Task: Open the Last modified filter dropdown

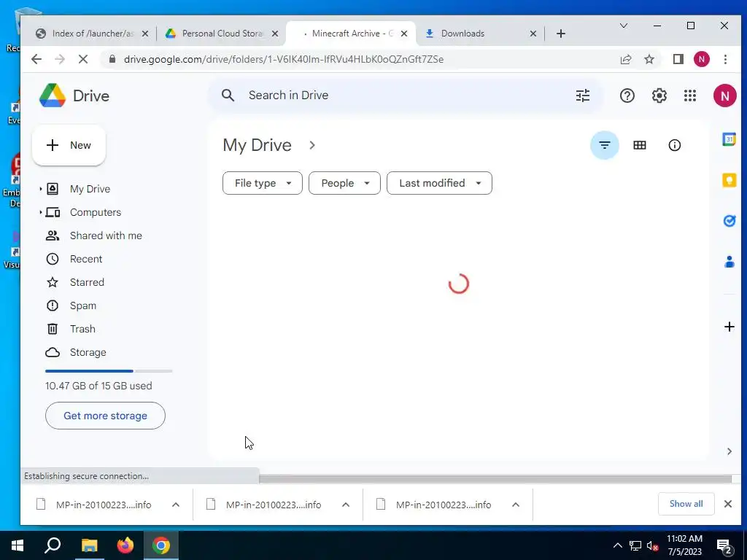Action: (x=439, y=183)
